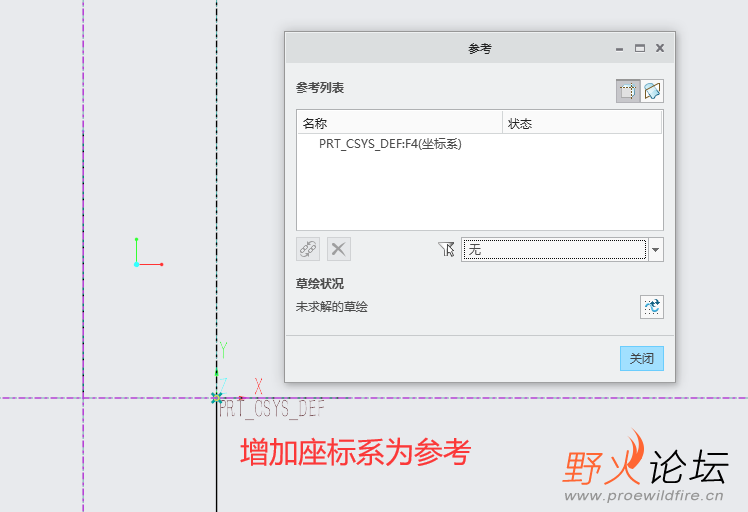Toggle the use edge/offset reference button
The image size is (748, 512).
pos(628,91)
